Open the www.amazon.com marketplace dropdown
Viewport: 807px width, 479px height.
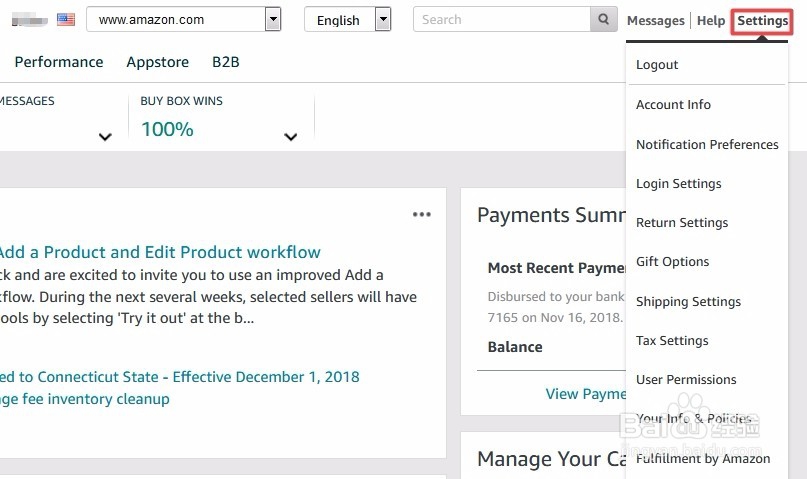[x=273, y=19]
